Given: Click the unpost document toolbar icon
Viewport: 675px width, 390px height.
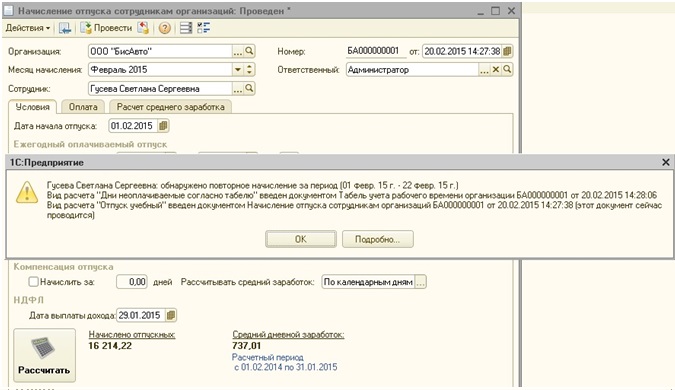Looking at the screenshot, I should 143,28.
